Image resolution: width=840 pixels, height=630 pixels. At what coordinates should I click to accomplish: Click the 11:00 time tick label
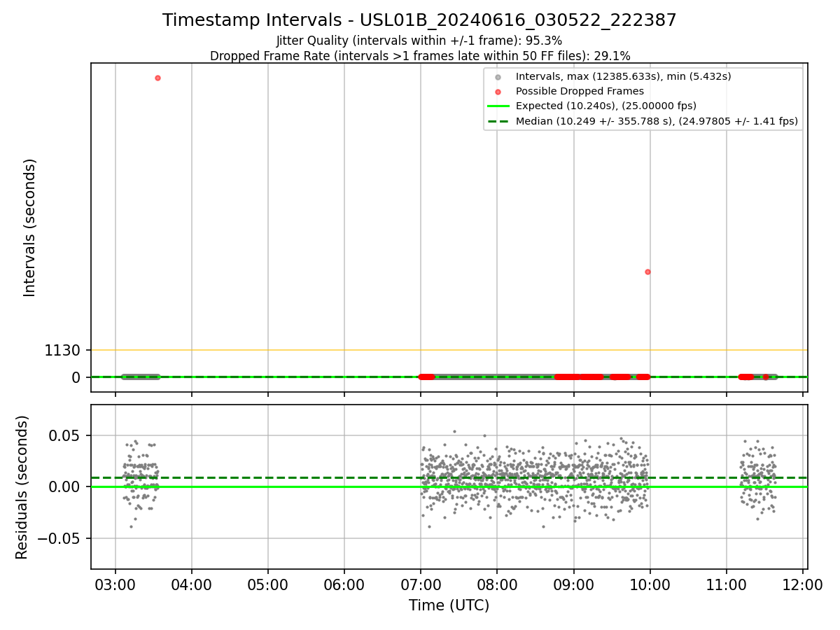tap(727, 584)
